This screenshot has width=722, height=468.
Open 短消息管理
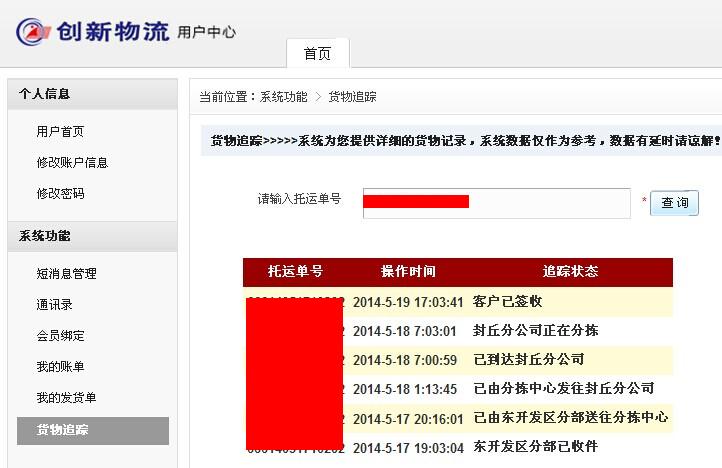pos(66,274)
